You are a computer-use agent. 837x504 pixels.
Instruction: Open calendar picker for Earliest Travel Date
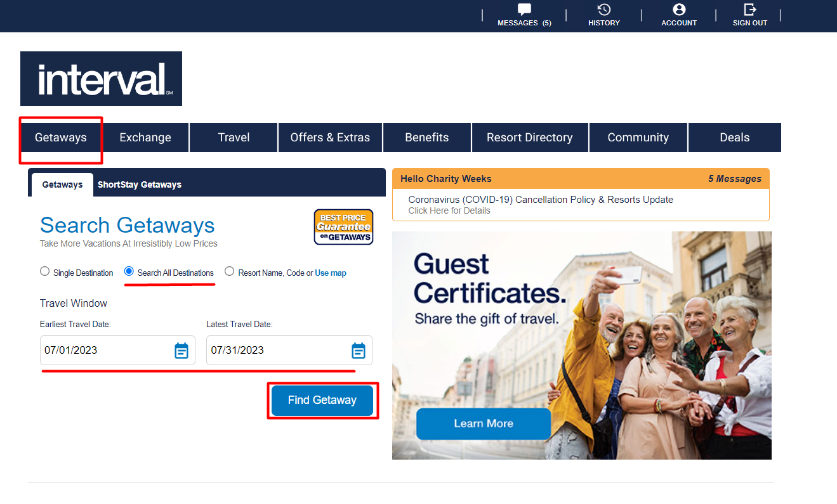[181, 351]
